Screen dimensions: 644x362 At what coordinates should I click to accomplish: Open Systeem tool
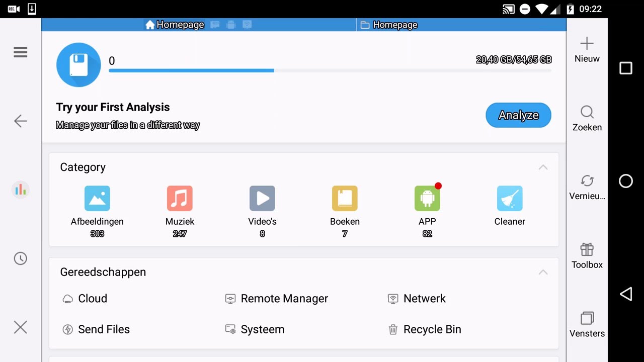[255, 329]
